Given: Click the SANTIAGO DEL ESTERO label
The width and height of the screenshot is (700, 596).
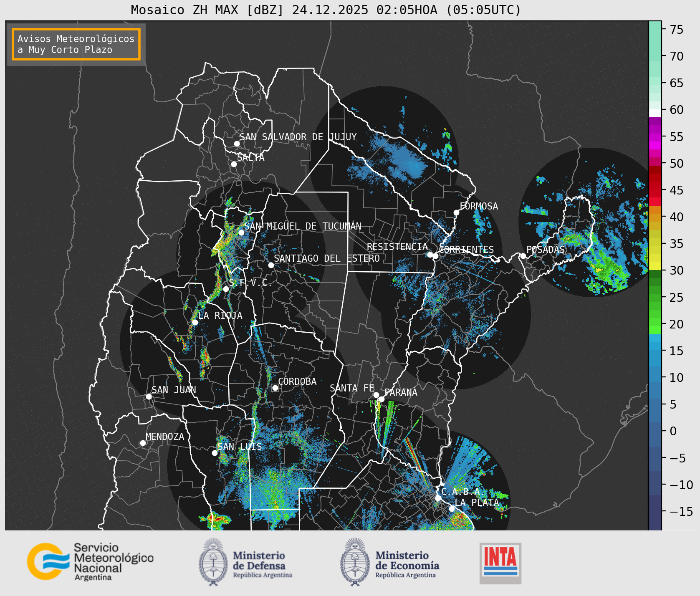Looking at the screenshot, I should click(327, 258).
